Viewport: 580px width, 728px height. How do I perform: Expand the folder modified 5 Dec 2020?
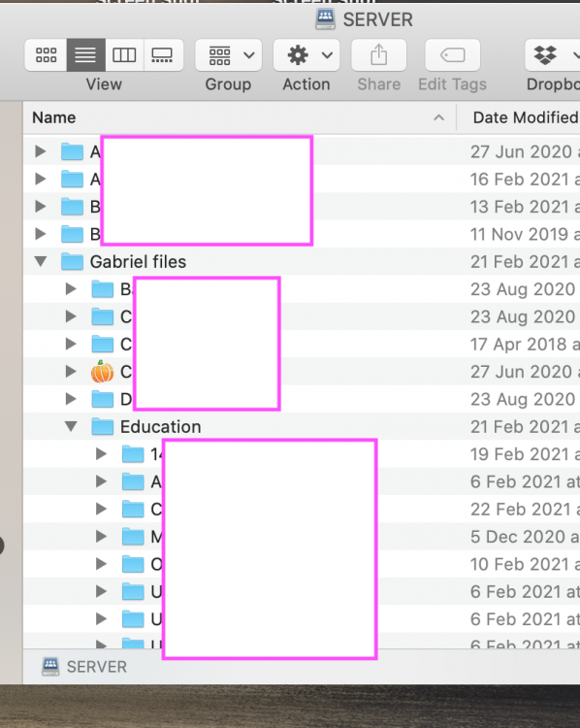coord(101,536)
